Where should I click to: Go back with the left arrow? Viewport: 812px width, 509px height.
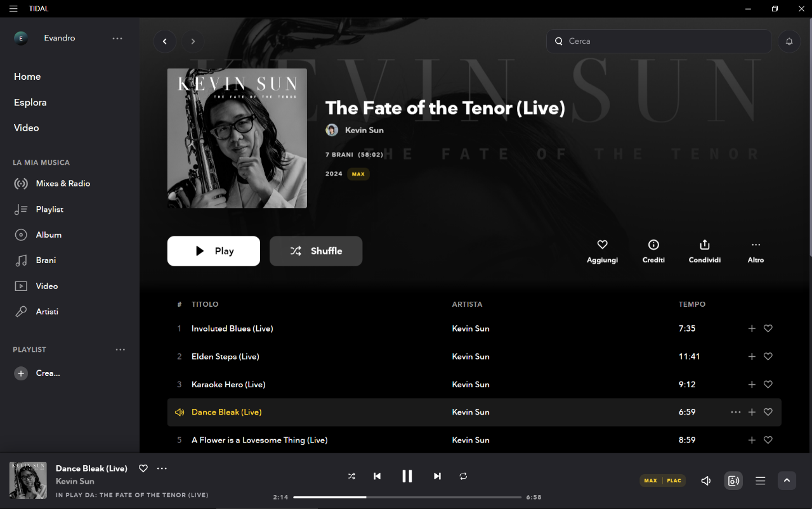[x=165, y=41]
